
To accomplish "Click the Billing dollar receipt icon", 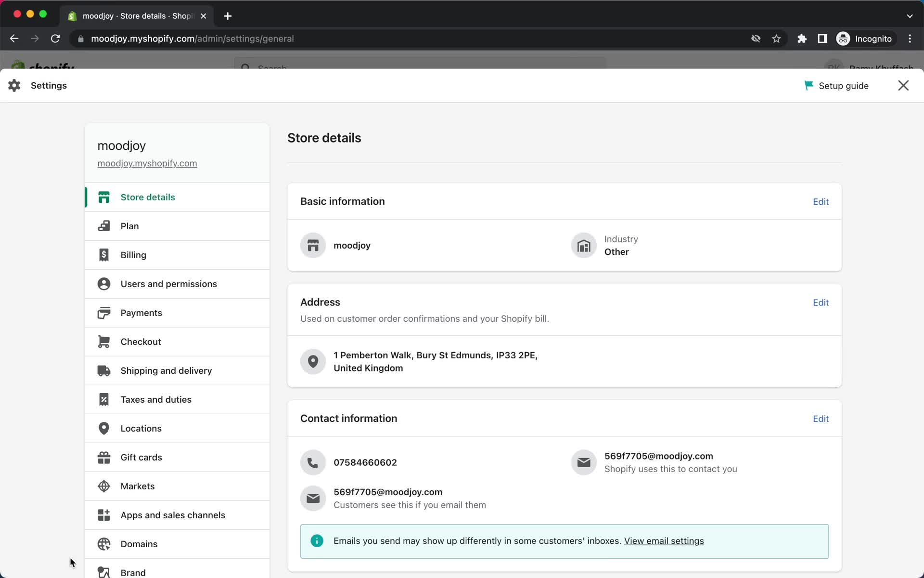I will [x=104, y=255].
